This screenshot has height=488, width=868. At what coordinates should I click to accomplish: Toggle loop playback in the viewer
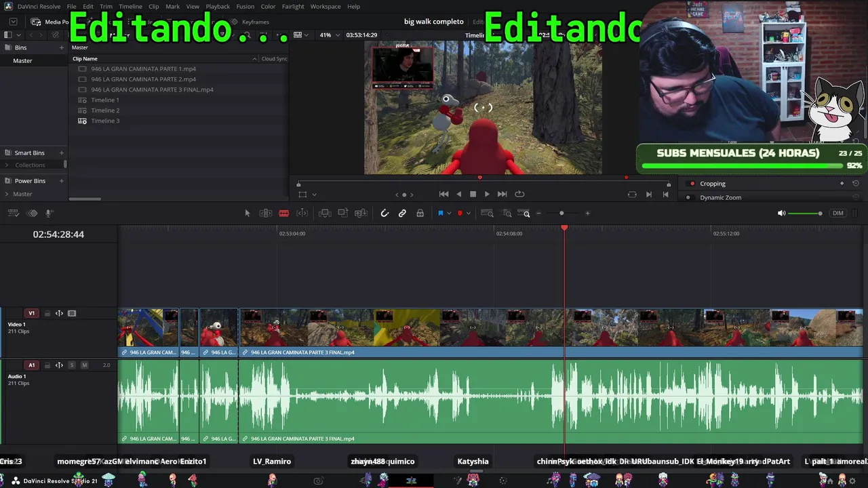[x=519, y=195]
